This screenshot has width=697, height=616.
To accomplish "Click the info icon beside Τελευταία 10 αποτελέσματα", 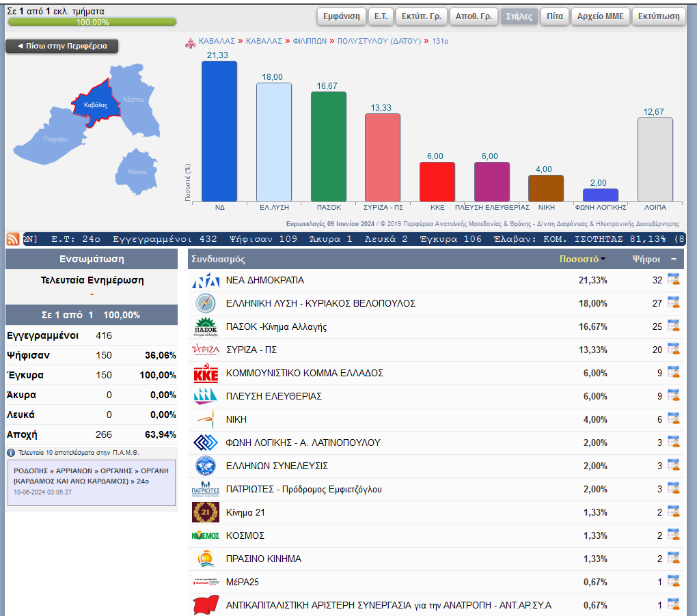I will pyautogui.click(x=11, y=453).
